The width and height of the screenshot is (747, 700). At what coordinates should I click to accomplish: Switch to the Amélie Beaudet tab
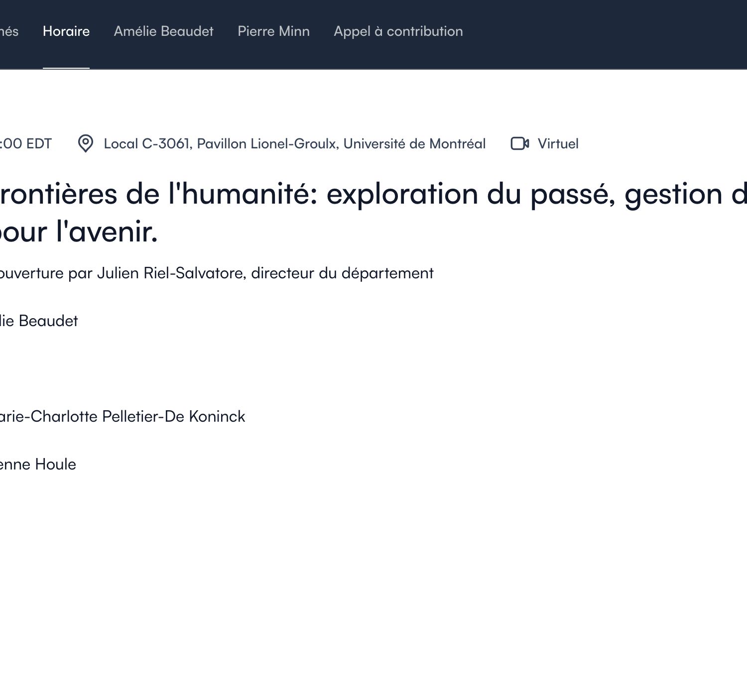163,31
